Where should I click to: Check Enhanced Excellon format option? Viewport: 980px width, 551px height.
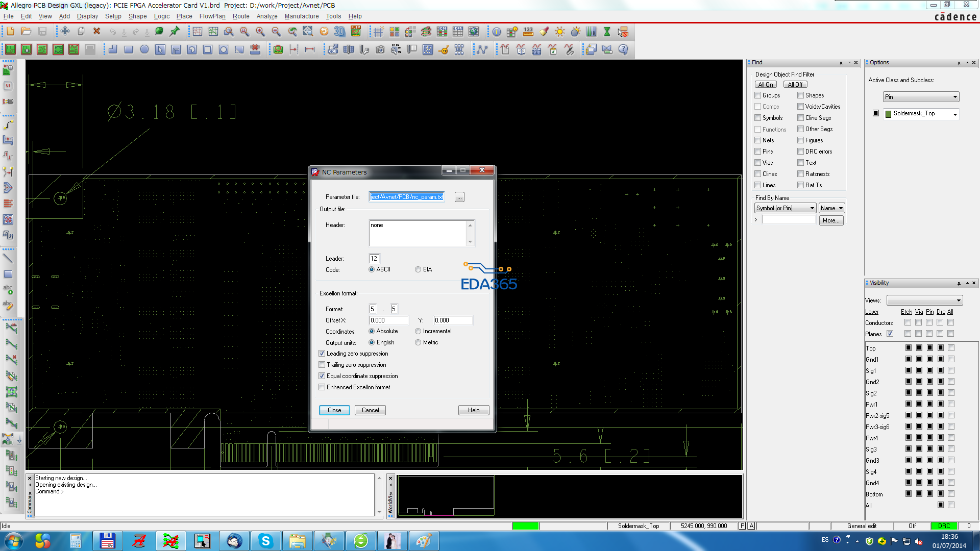[x=322, y=387]
